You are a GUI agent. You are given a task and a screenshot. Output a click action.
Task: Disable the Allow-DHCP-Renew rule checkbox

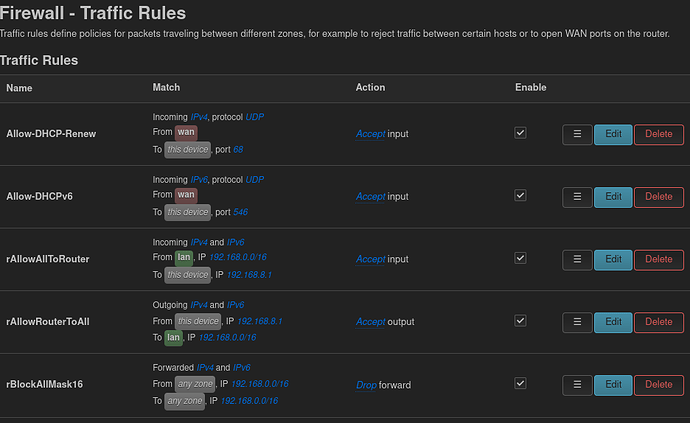[519, 133]
